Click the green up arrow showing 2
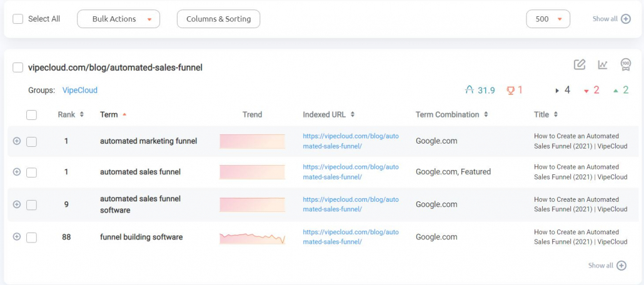Image resolution: width=644 pixels, height=285 pixels. coord(616,91)
